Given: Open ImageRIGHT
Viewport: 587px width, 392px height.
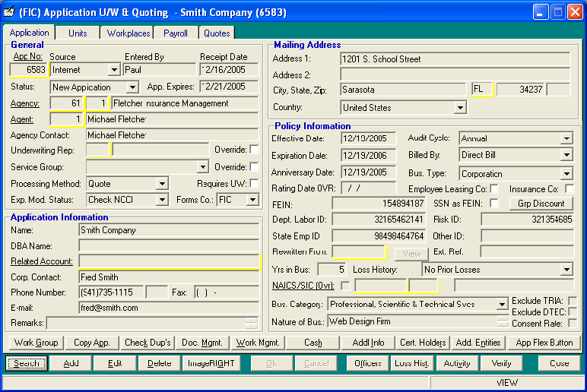Looking at the screenshot, I should (x=211, y=363).
